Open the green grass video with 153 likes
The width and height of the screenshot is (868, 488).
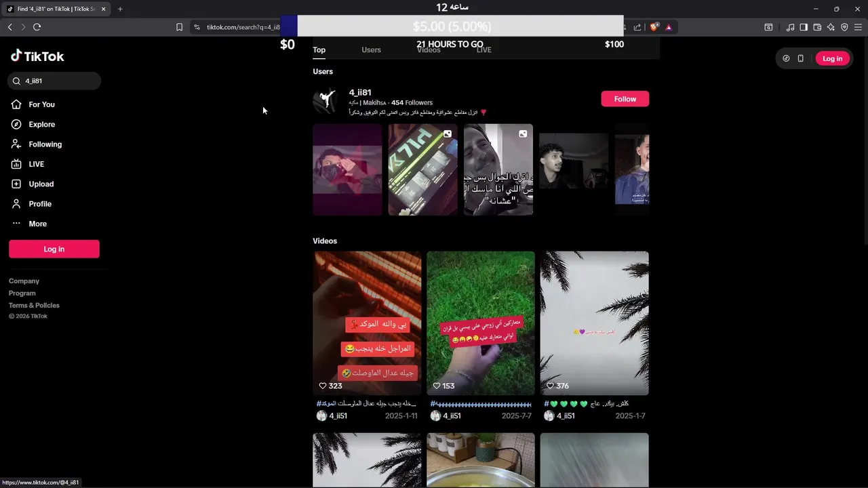point(481,323)
